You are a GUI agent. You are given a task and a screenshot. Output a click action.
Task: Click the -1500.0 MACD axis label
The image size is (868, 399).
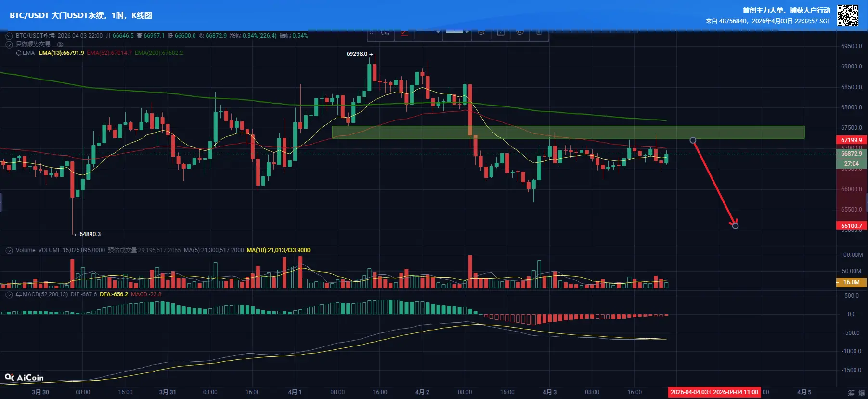(x=851, y=370)
